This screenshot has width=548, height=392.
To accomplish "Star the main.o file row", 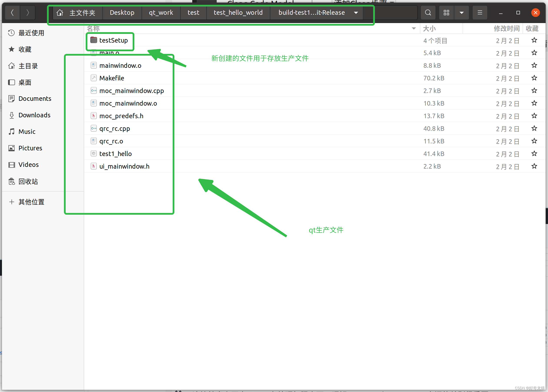I will tap(534, 53).
